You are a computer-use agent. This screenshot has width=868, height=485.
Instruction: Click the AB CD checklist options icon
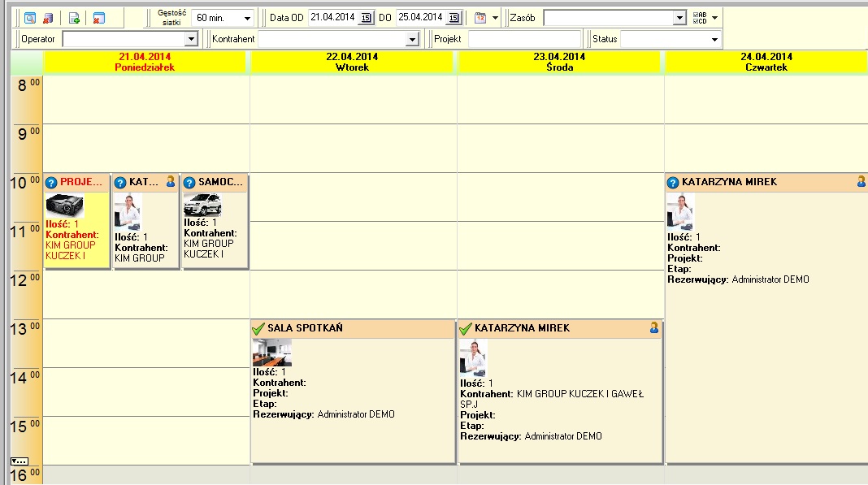700,18
